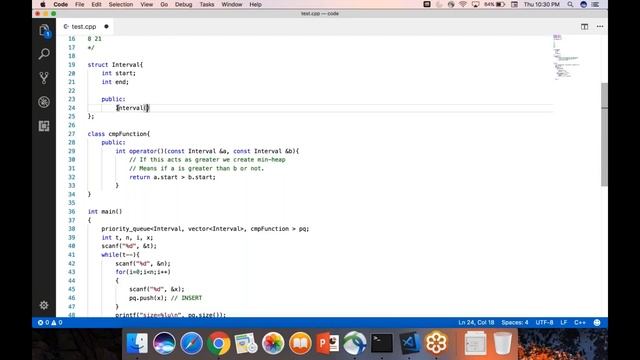Open PowerPoint from the dock
640x360 pixels.
click(327, 343)
